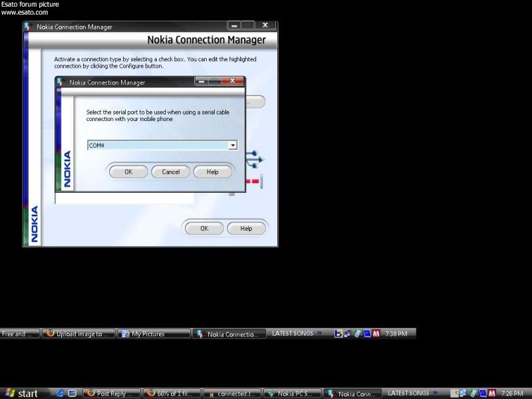Click the LATEST SONGS label beside 7:38 PM clock
Viewport: 532px width, 399px height.
pyautogui.click(x=293, y=334)
